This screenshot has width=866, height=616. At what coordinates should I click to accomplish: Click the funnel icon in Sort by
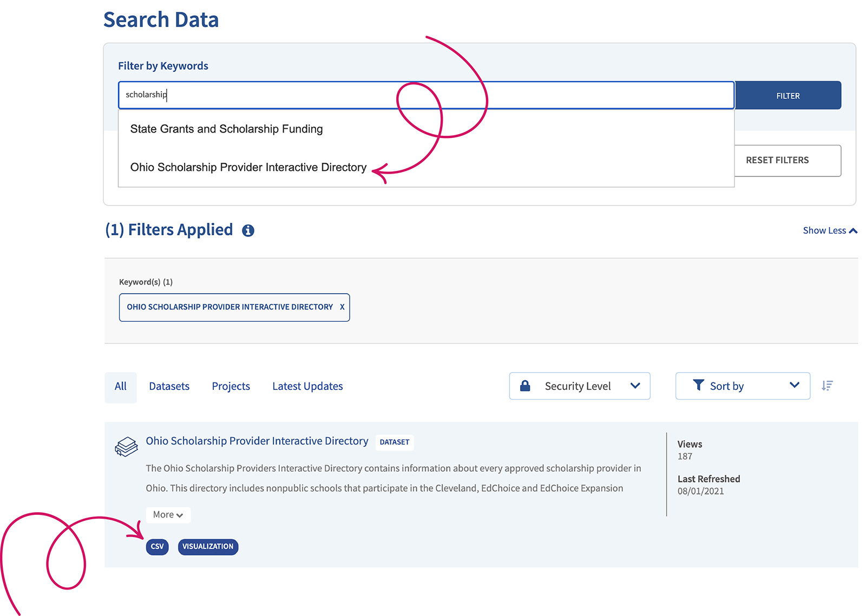698,385
